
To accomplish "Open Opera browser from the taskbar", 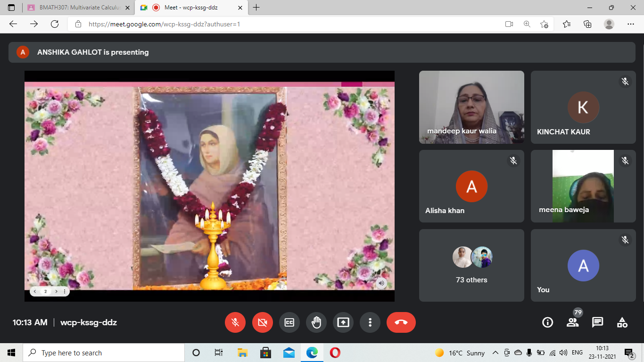I will [335, 353].
